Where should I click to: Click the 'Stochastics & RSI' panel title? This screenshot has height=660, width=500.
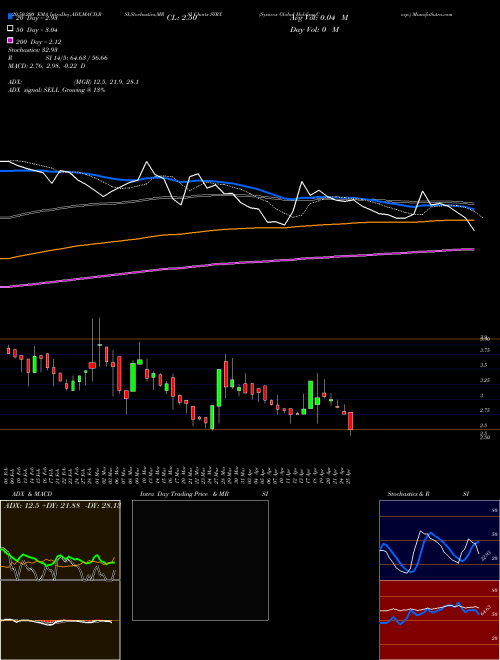click(x=428, y=494)
